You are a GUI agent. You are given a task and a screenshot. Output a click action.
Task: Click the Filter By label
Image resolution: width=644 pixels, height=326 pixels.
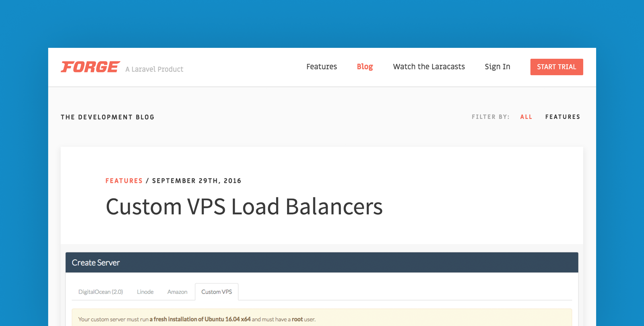coord(491,117)
